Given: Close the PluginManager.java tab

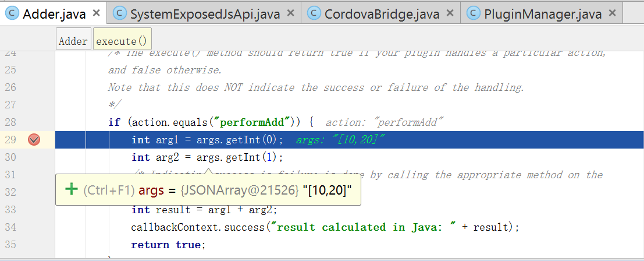Looking at the screenshot, I should tap(612, 13).
